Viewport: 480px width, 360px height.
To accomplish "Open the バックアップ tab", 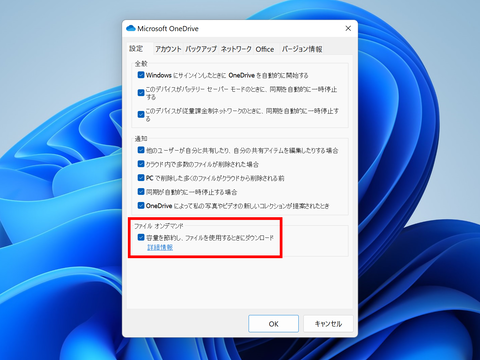I will click(x=201, y=49).
